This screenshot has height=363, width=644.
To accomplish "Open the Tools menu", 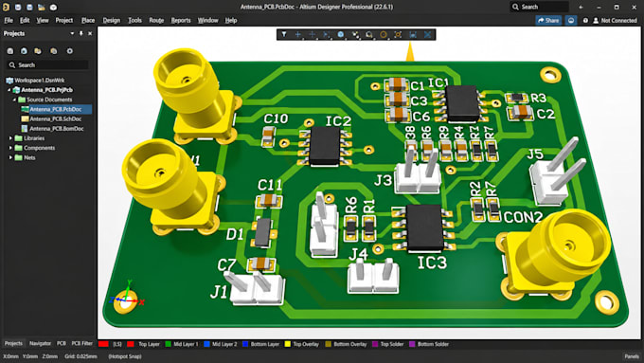I will click(134, 20).
